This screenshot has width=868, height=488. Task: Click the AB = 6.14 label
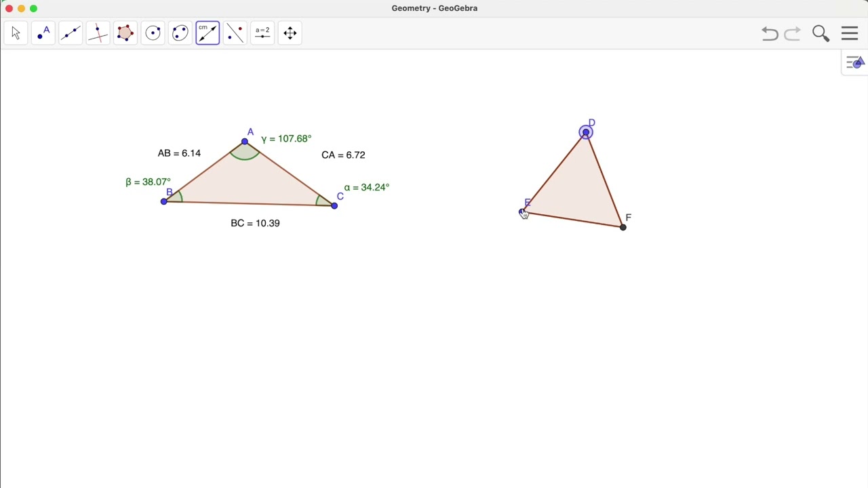[x=179, y=153]
